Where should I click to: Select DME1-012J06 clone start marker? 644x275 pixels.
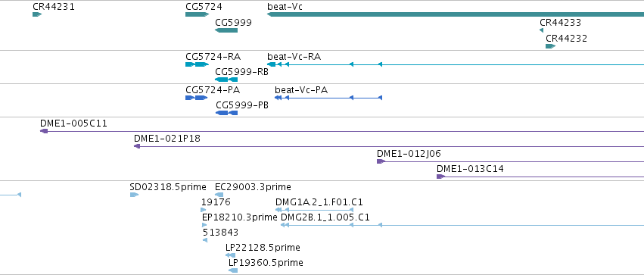(x=381, y=161)
